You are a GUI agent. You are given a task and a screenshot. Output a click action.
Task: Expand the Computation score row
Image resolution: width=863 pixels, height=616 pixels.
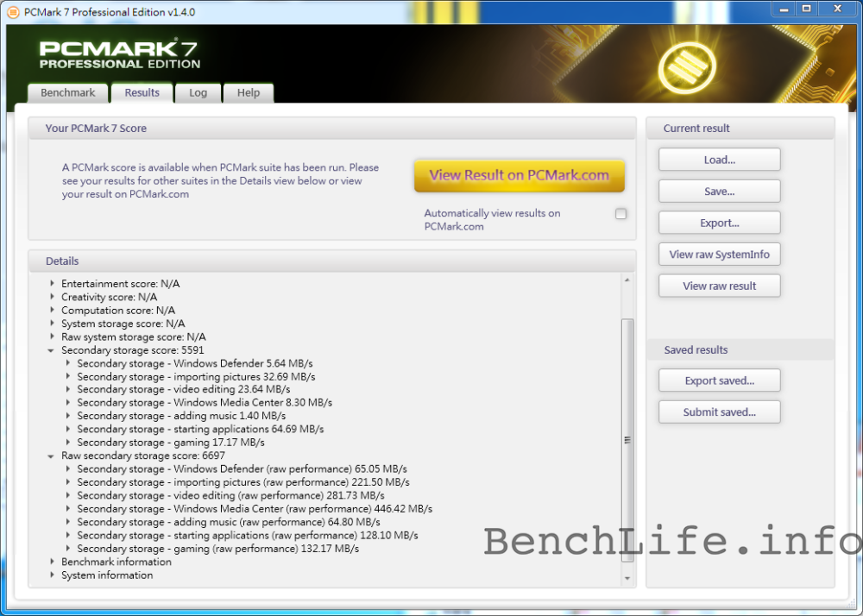[x=53, y=311]
